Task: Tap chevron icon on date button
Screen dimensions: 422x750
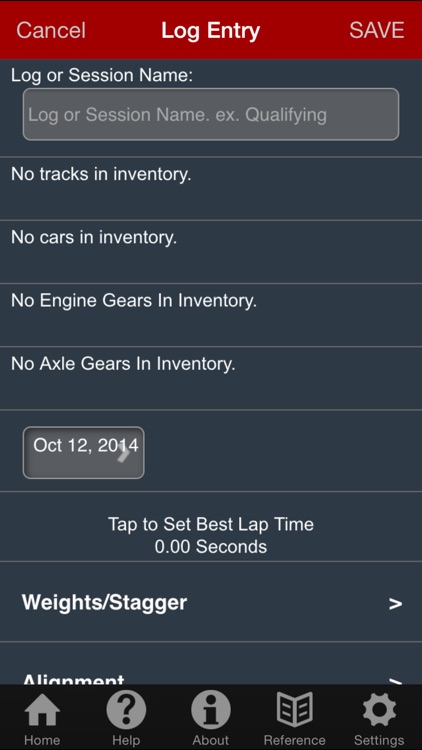Action: point(123,454)
